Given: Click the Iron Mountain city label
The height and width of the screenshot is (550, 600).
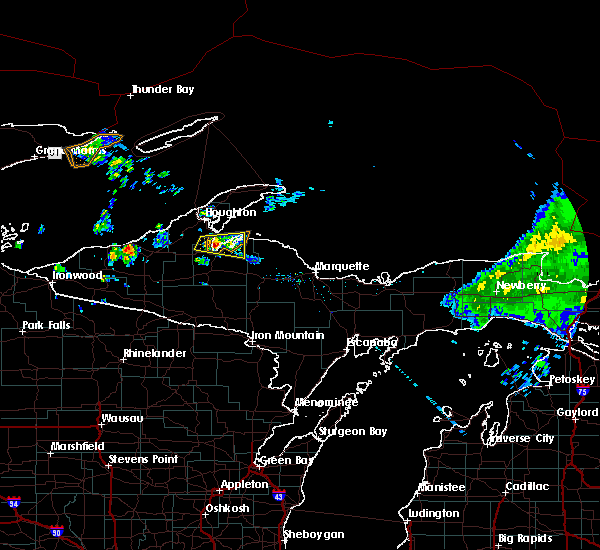Looking at the screenshot, I should tap(288, 336).
